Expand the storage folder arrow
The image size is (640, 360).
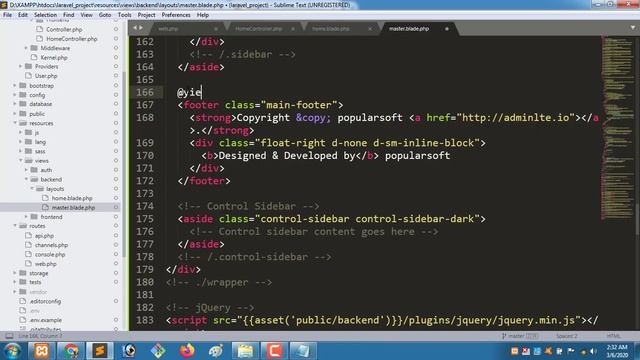click(15, 273)
